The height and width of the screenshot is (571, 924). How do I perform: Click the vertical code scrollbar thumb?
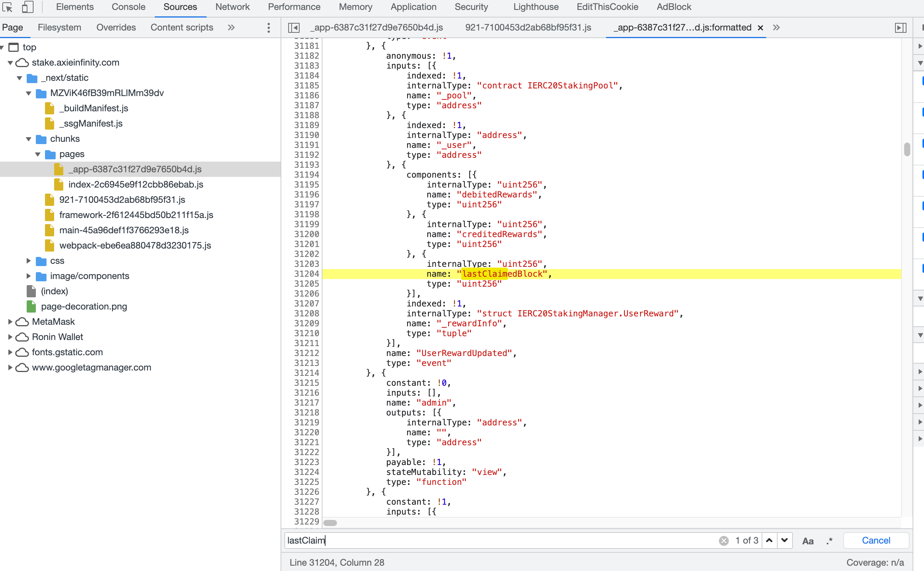pyautogui.click(x=907, y=149)
